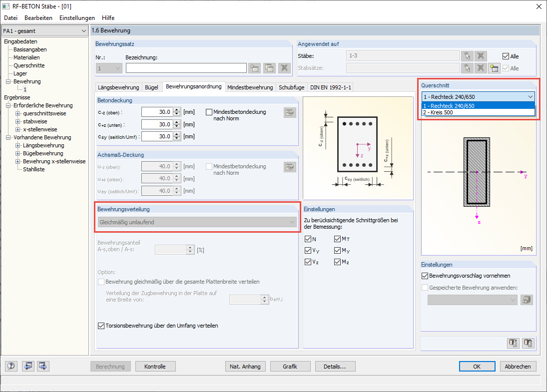Uncheck the N internal force checkbox
Viewport: 547px width, 392px height.
308,239
